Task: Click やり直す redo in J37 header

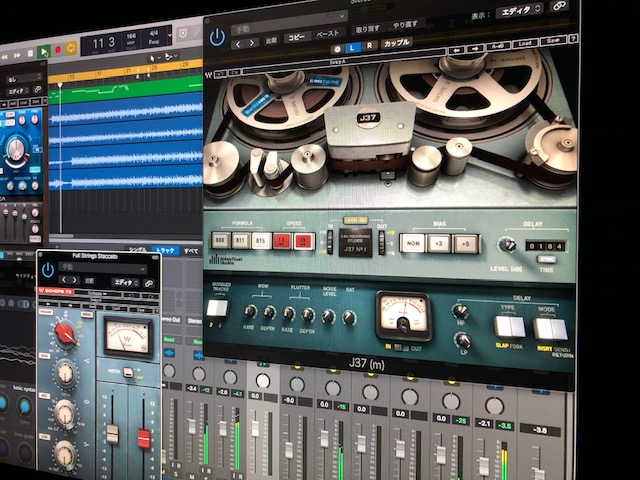Action: point(405,25)
